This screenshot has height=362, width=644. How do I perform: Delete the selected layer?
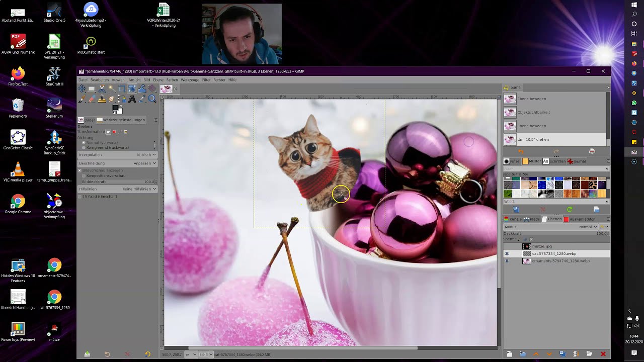coord(603,354)
